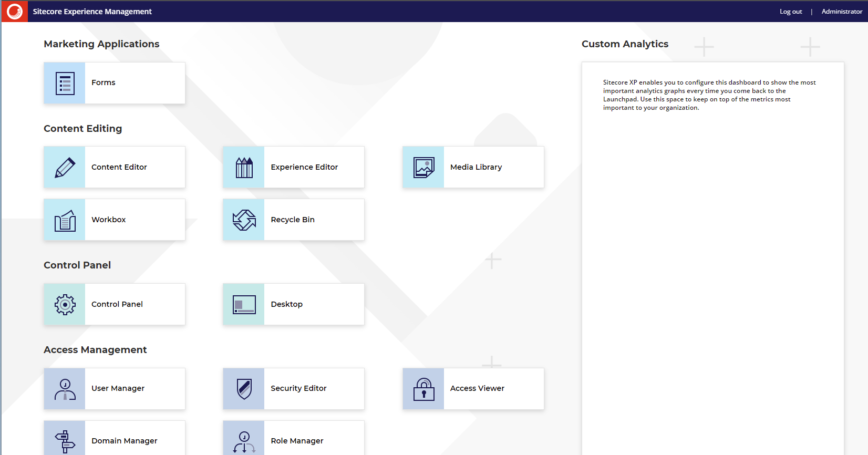Log out of Sitecore

click(791, 12)
